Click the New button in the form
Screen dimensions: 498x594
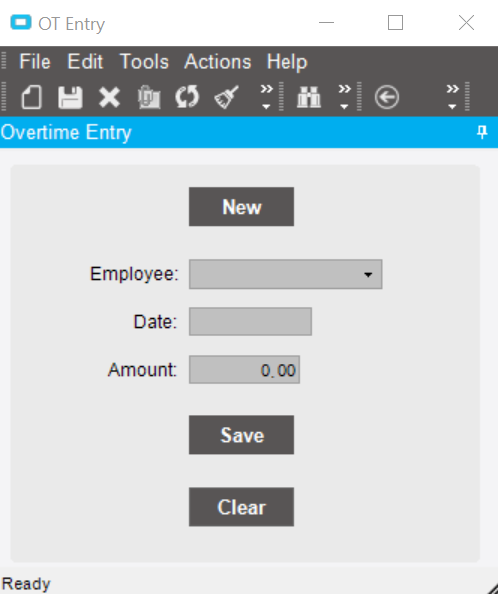pos(242,207)
